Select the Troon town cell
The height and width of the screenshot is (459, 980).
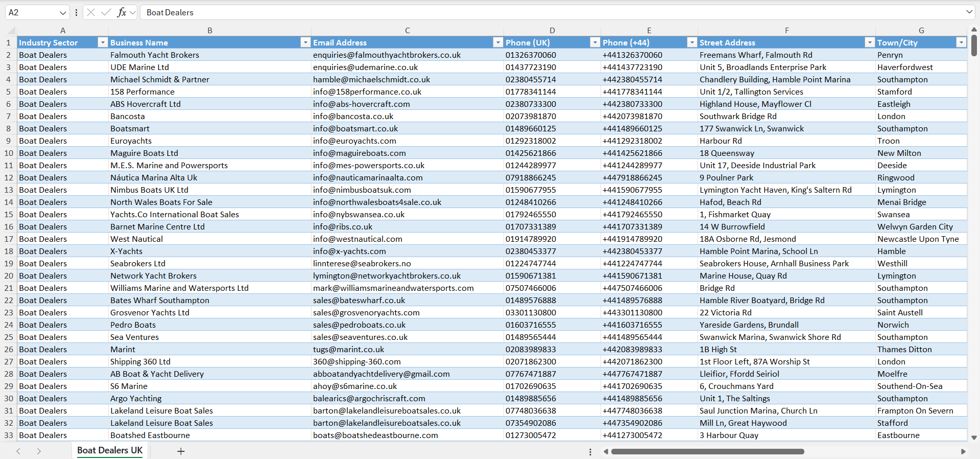click(x=921, y=141)
